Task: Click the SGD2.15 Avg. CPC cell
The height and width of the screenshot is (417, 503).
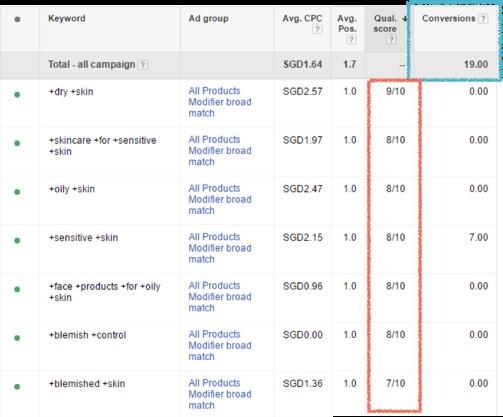Action: click(x=302, y=237)
